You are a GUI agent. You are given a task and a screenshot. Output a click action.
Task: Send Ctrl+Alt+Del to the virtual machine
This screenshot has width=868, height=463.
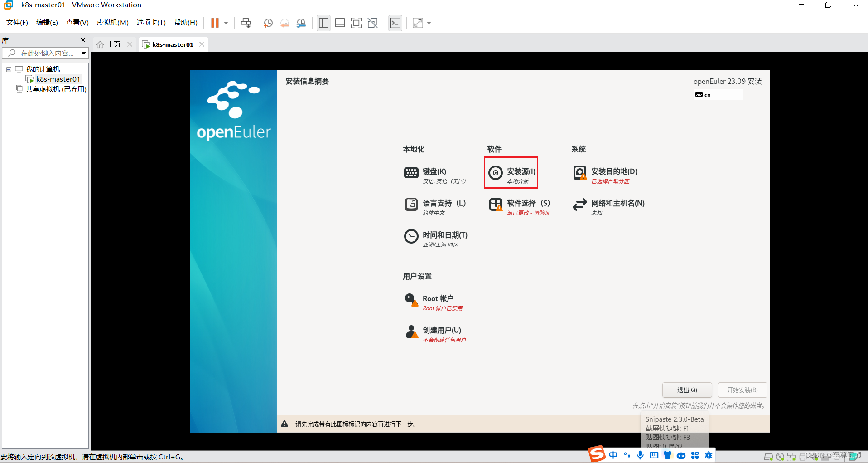(246, 23)
